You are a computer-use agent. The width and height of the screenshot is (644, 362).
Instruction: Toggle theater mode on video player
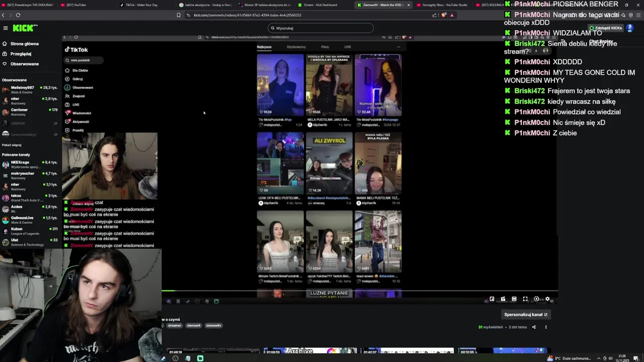tap(514, 299)
